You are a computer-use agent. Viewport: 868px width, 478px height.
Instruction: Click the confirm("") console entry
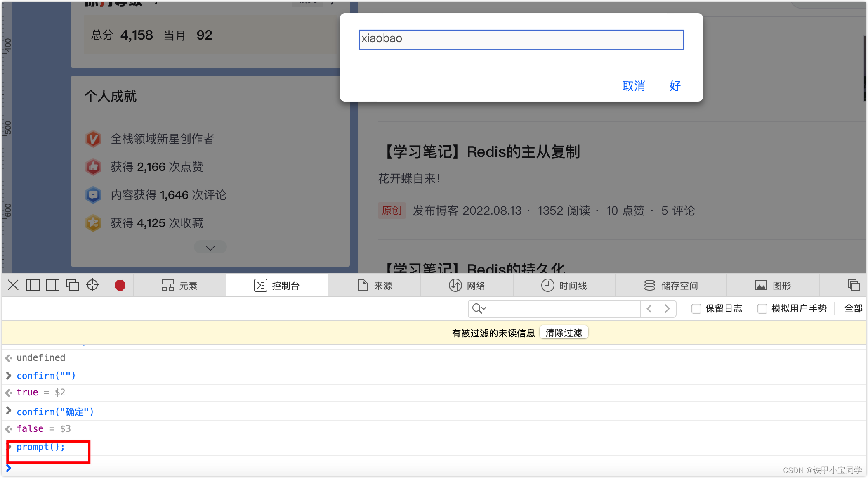(x=46, y=376)
